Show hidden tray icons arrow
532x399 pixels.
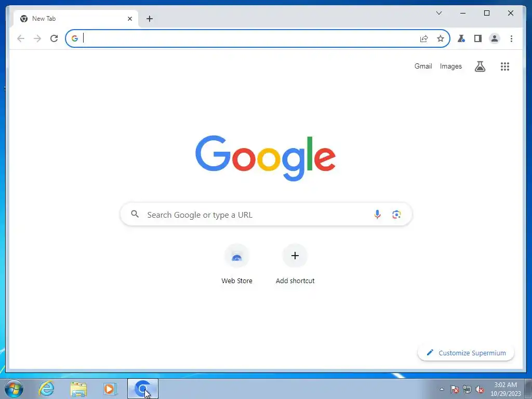442,389
